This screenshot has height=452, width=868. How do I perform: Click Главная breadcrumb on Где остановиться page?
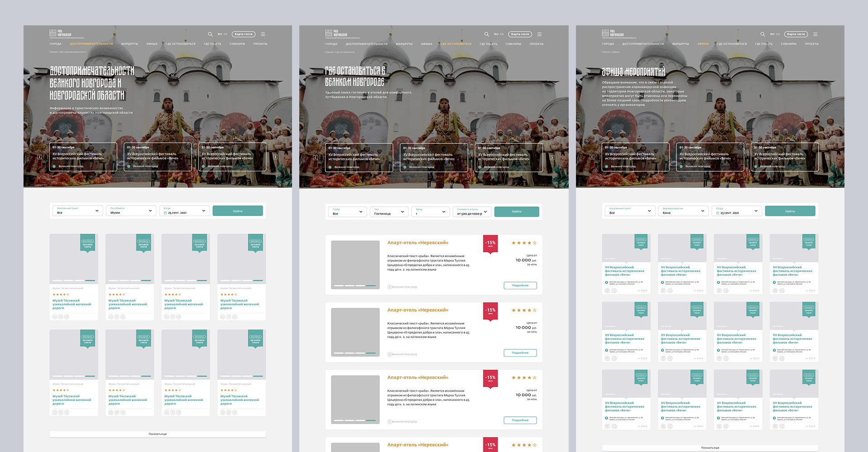pyautogui.click(x=329, y=52)
